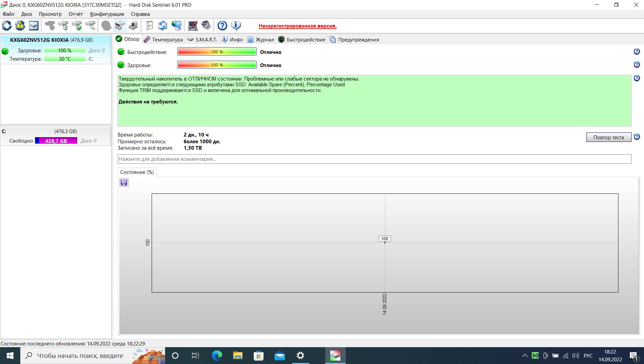This screenshot has width=644, height=364.
Task: Click the Незарегистрированная версия link
Action: 298,26
